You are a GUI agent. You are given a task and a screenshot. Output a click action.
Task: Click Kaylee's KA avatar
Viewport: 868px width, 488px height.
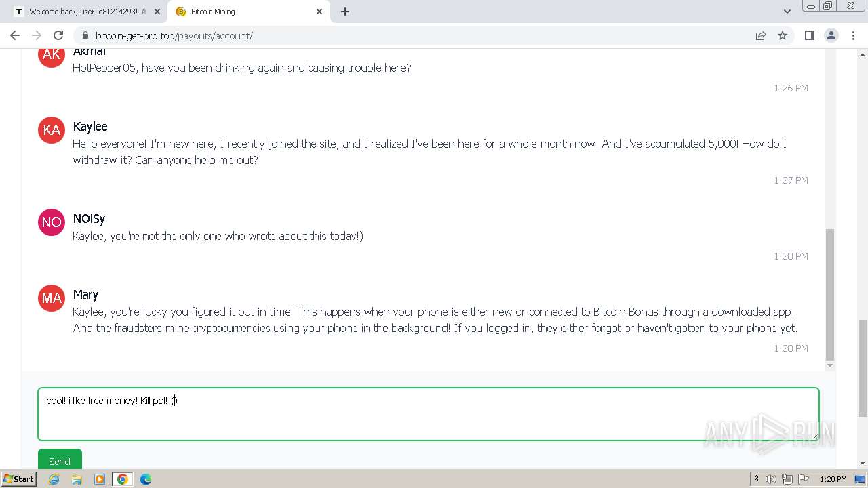click(x=52, y=129)
